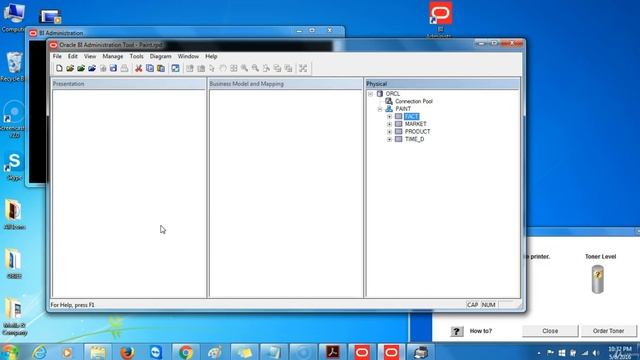Viewport: 640px width, 360px height.
Task: Select the MARKET table row
Action: point(416,124)
